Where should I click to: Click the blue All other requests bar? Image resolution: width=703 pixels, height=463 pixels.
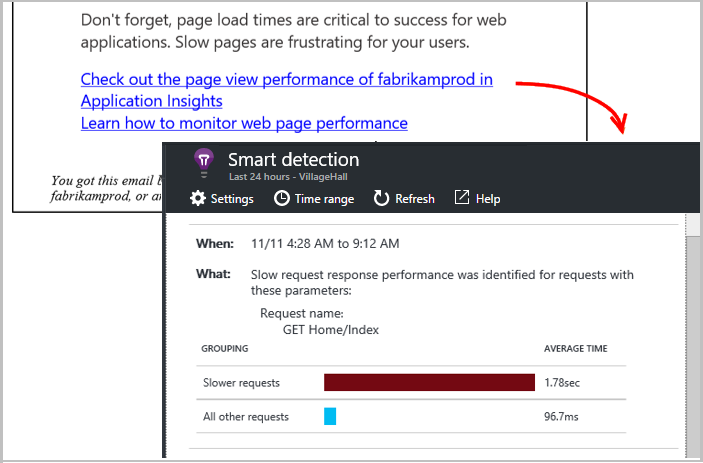tap(330, 416)
